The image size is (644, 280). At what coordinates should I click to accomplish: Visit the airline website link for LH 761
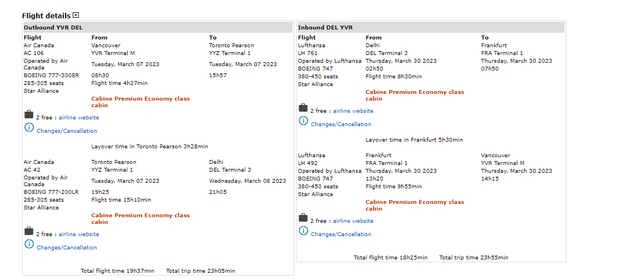tap(353, 111)
